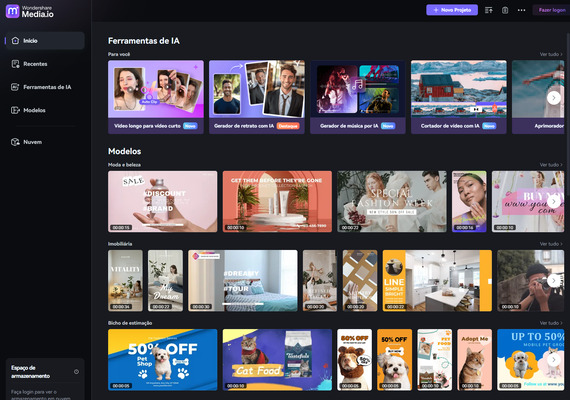Select the Pet Food vertical collage template

(x=434, y=360)
